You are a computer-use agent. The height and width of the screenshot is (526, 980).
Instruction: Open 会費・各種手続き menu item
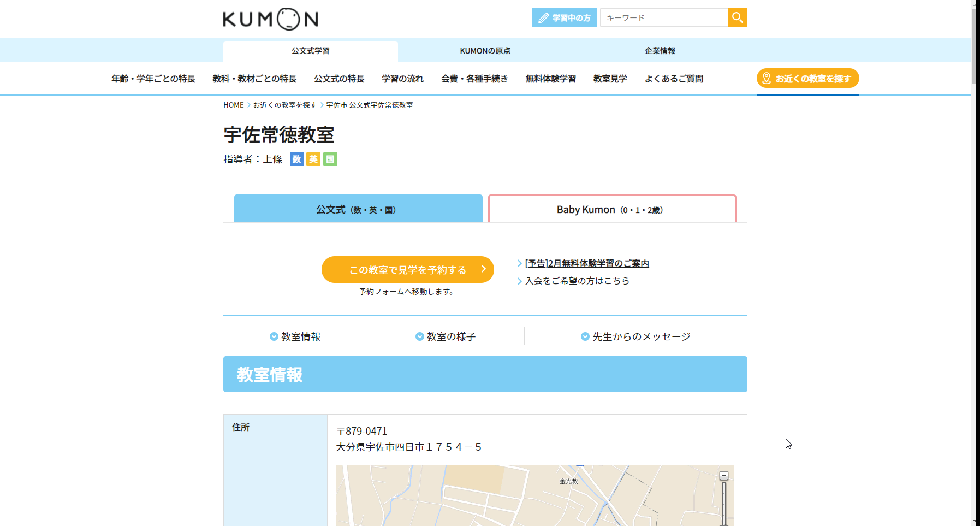pyautogui.click(x=474, y=79)
